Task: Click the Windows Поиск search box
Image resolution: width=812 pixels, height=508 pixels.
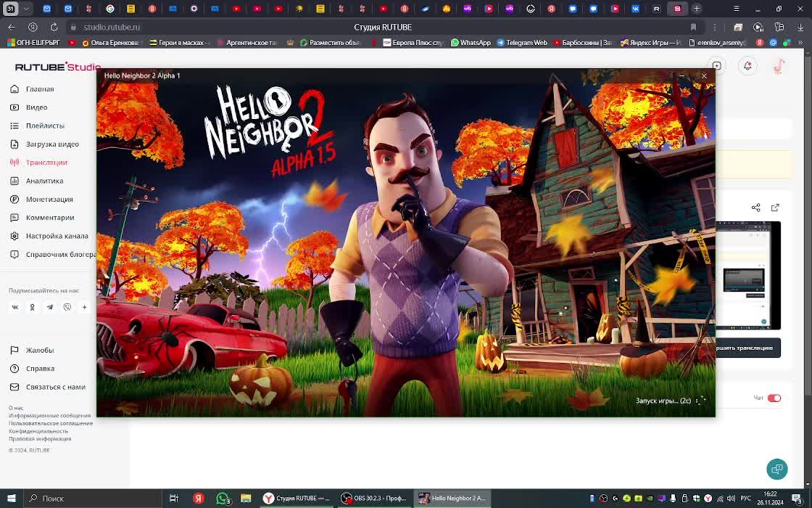Action: (x=92, y=498)
